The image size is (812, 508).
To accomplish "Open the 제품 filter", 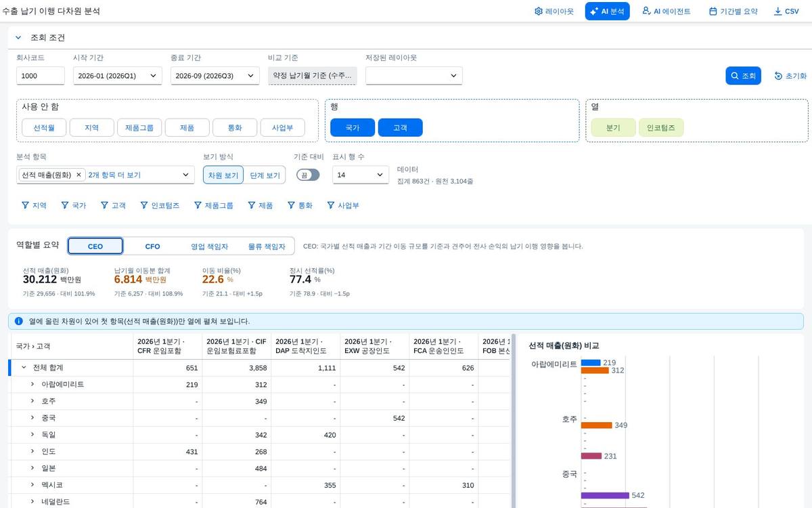I will (x=261, y=205).
